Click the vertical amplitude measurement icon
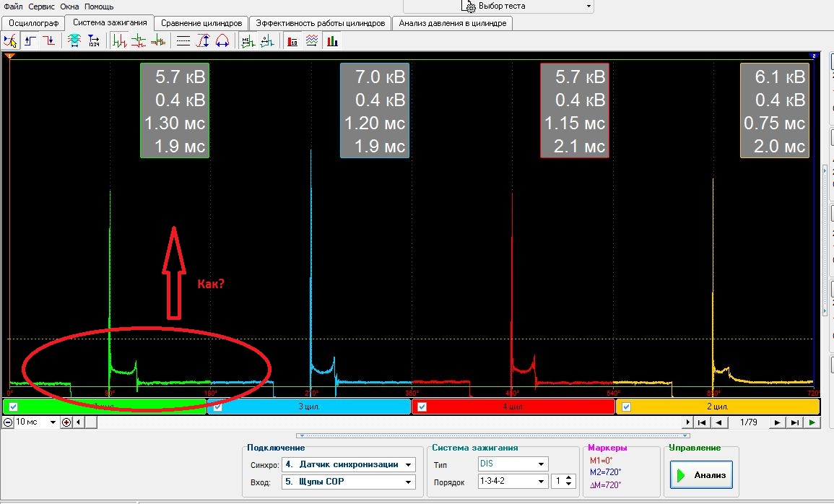This screenshot has width=834, height=504. (x=203, y=41)
